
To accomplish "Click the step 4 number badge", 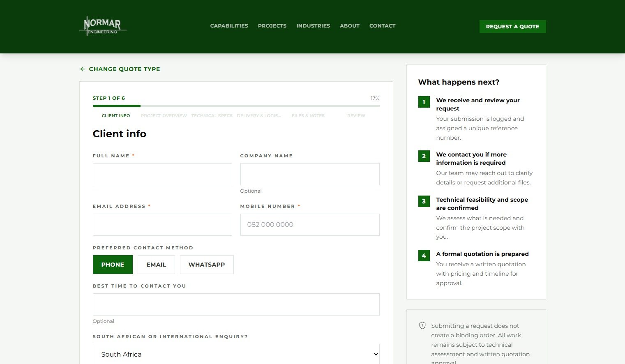I will 424,256.
